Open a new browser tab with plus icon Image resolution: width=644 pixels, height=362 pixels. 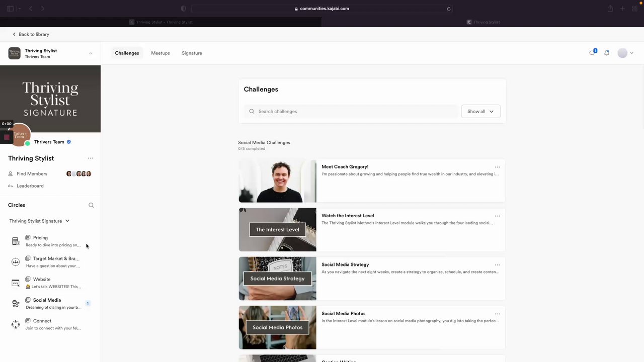[622, 9]
